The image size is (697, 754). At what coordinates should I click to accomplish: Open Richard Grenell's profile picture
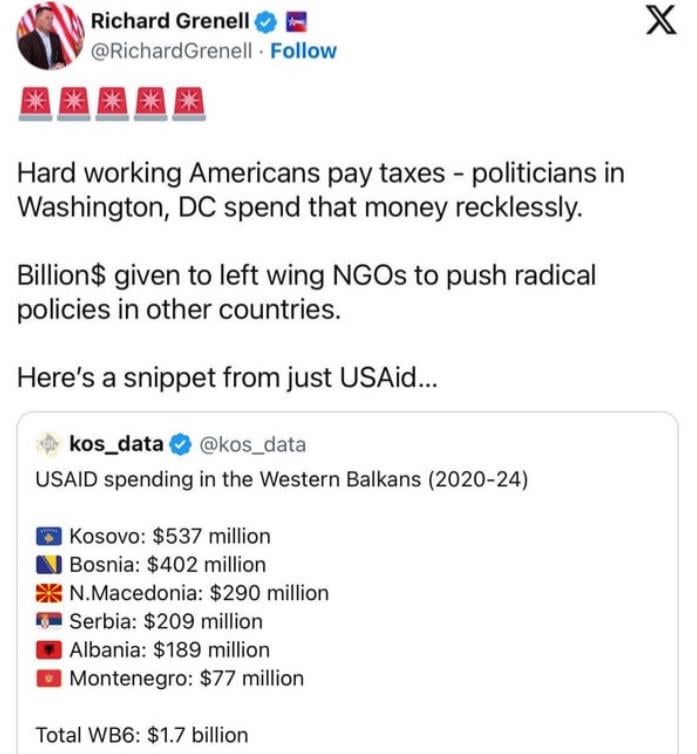click(43, 35)
